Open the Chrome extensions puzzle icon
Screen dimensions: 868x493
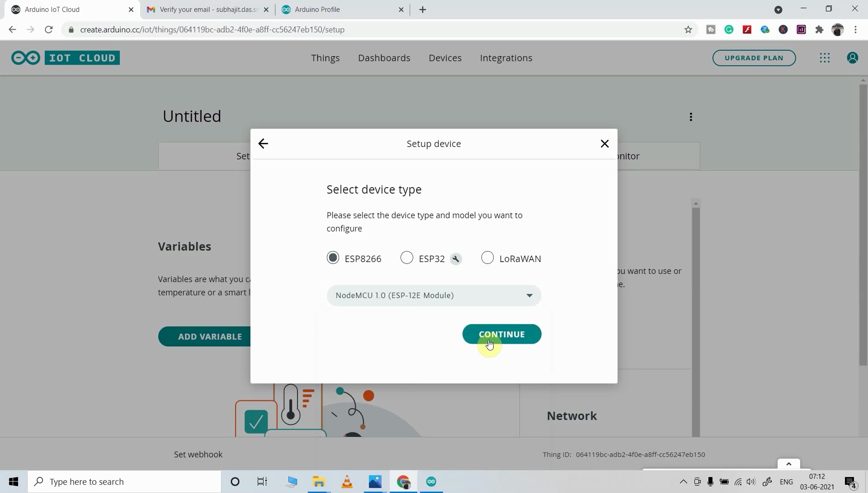(x=819, y=29)
